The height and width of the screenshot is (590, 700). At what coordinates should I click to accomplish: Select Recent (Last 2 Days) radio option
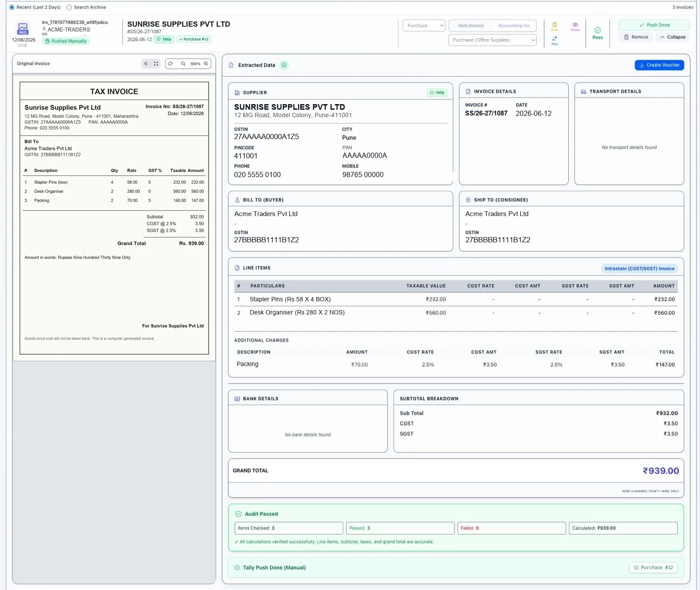point(12,7)
